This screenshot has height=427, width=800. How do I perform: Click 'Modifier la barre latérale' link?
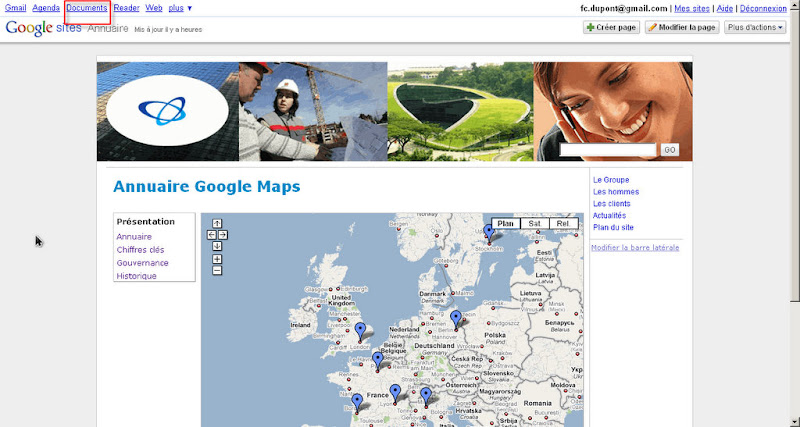635,247
